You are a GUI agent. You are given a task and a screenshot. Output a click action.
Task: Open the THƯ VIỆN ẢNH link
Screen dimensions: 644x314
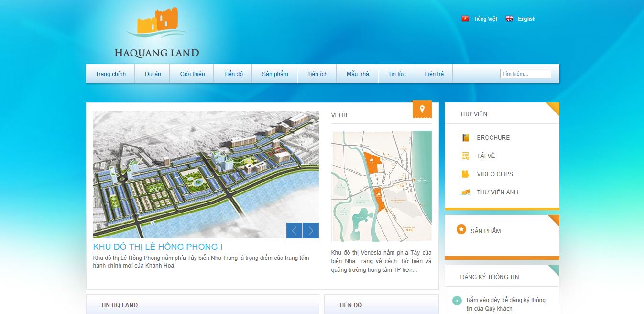click(497, 192)
